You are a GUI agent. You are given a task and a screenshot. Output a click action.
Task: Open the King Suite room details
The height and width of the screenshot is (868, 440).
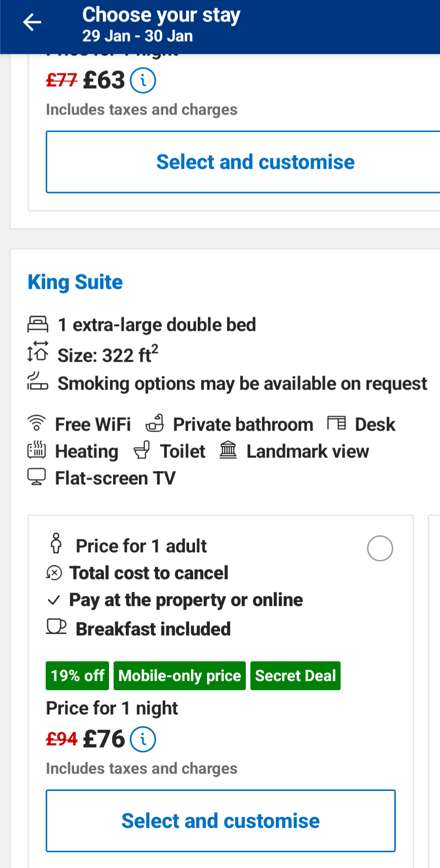coord(75,282)
